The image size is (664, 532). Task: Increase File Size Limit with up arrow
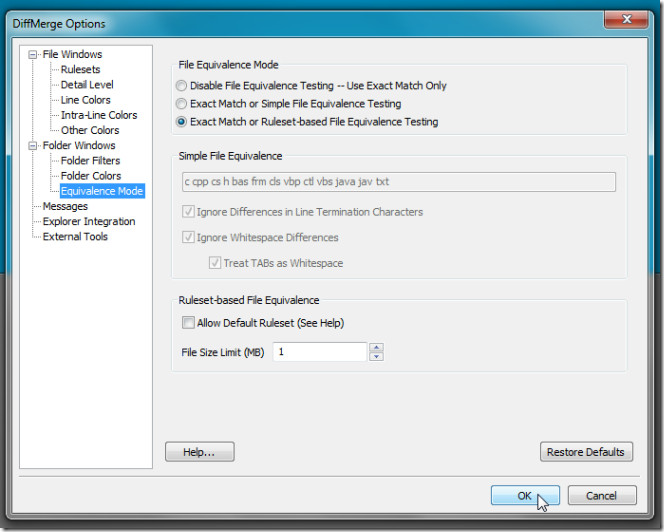(376, 348)
